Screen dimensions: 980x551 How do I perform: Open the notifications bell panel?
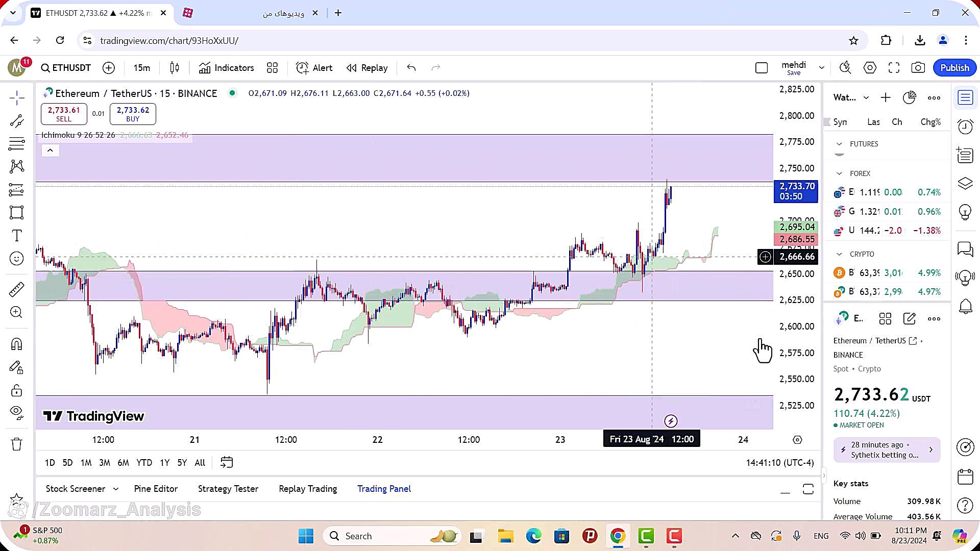click(x=965, y=307)
